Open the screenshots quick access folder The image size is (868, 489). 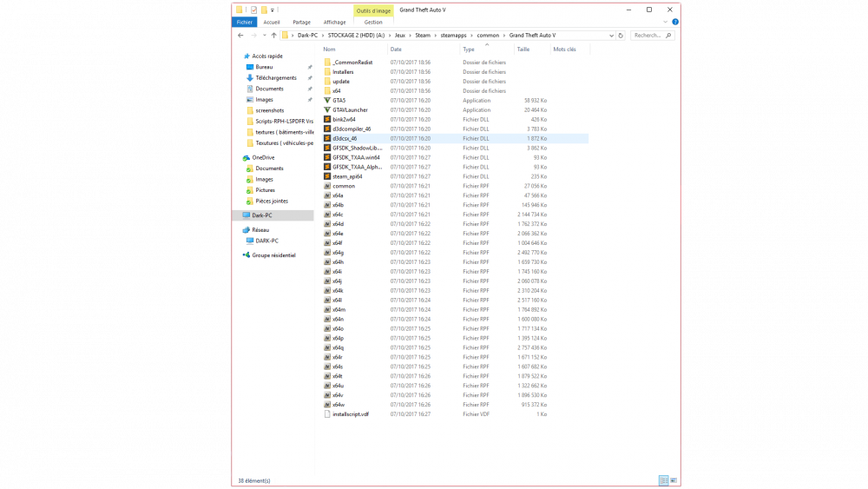coord(270,111)
